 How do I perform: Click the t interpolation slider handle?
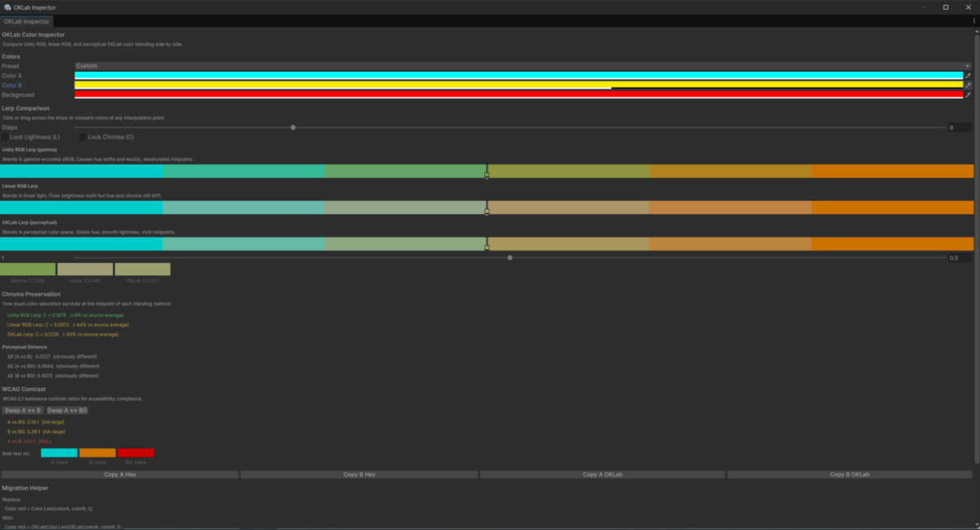coord(510,258)
